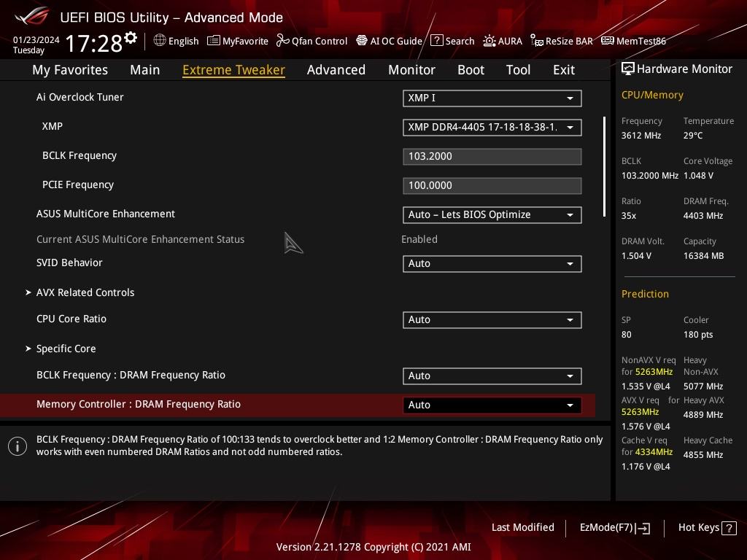Screen dimensions: 747x560
Task: Open settings via the gear icon beside the clock
Action: (x=131, y=38)
